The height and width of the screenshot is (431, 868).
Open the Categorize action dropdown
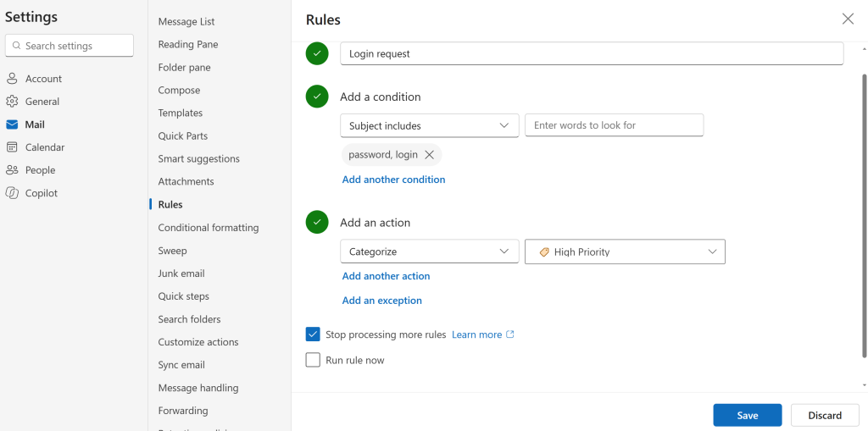(430, 251)
